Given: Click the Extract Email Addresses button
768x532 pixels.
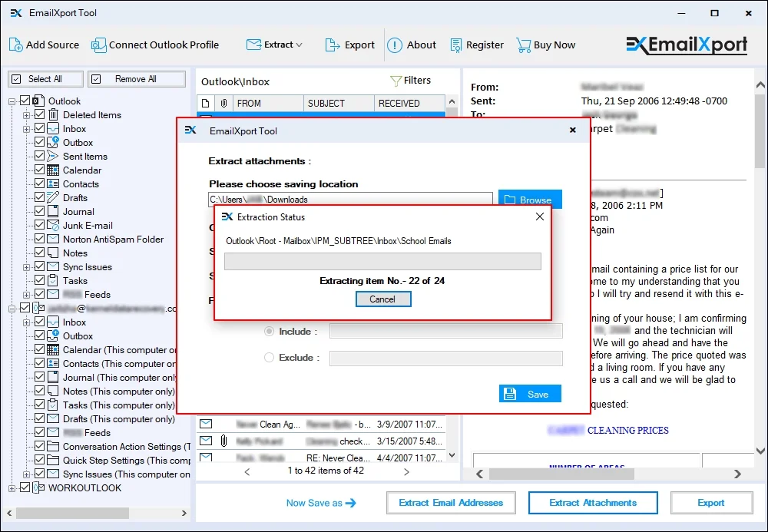Looking at the screenshot, I should pyautogui.click(x=451, y=503).
